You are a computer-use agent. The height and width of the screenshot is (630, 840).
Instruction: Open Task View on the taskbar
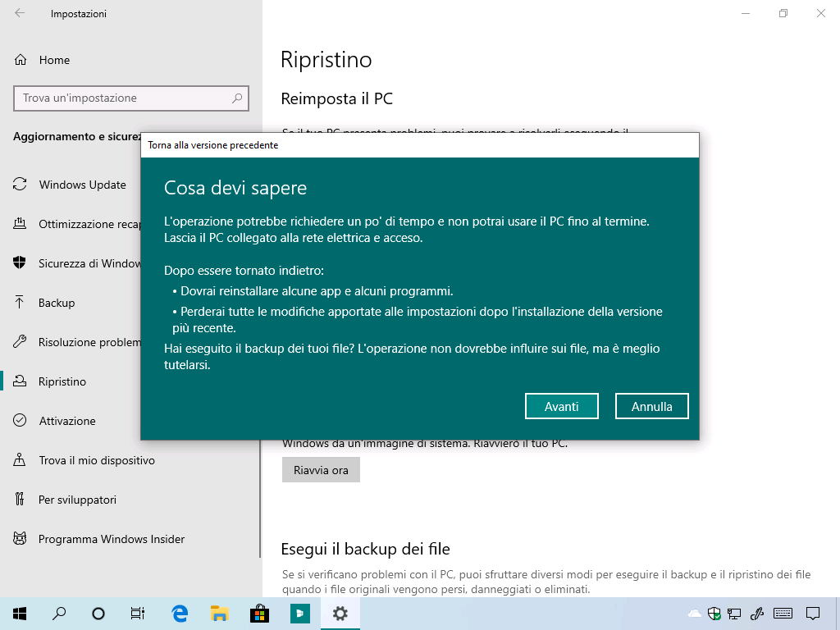(138, 614)
